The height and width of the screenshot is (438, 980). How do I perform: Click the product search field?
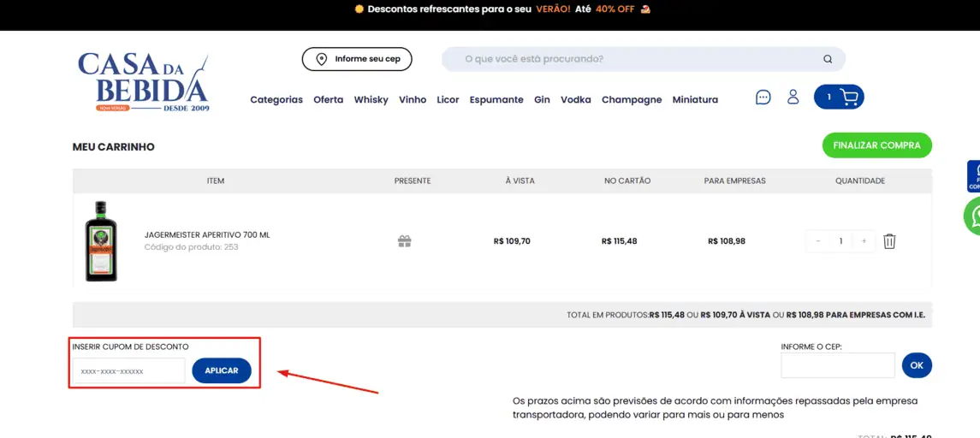click(643, 59)
